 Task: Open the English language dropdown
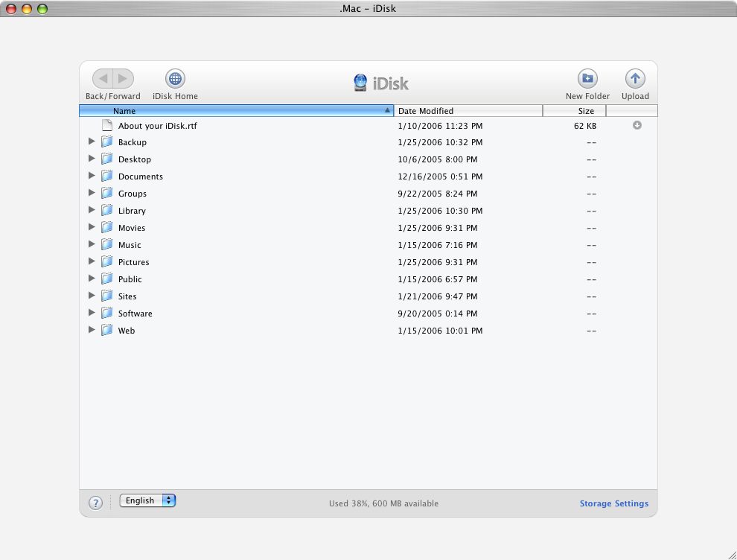pyautogui.click(x=147, y=500)
